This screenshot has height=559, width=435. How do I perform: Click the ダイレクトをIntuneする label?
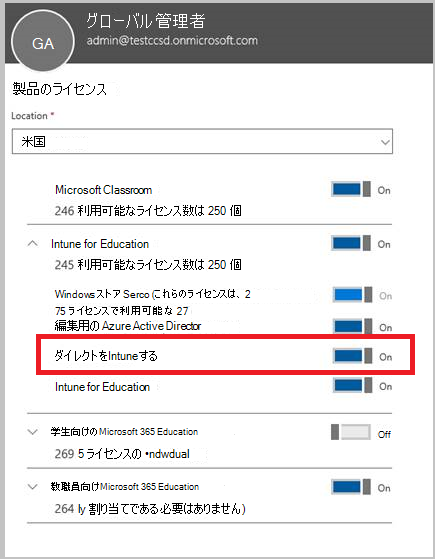click(106, 356)
